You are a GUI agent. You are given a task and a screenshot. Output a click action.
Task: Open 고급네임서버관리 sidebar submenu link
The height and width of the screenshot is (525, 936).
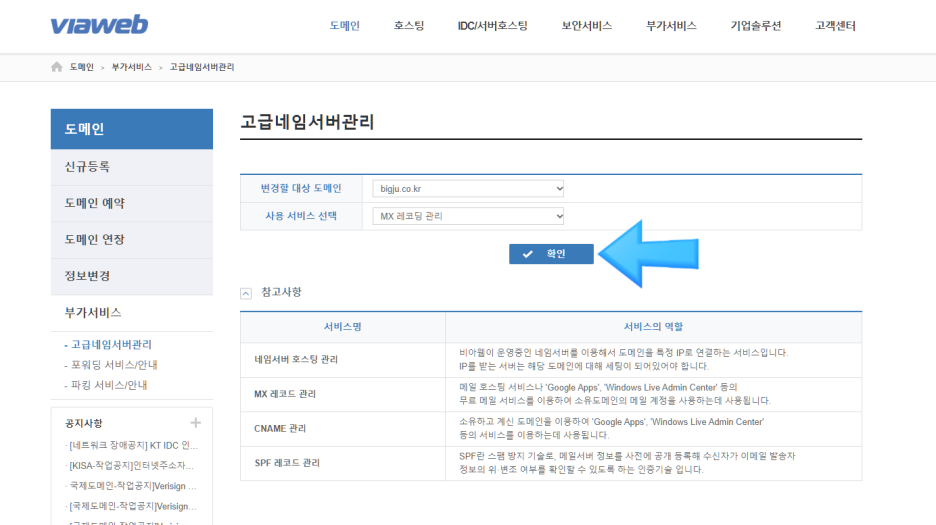coord(111,345)
